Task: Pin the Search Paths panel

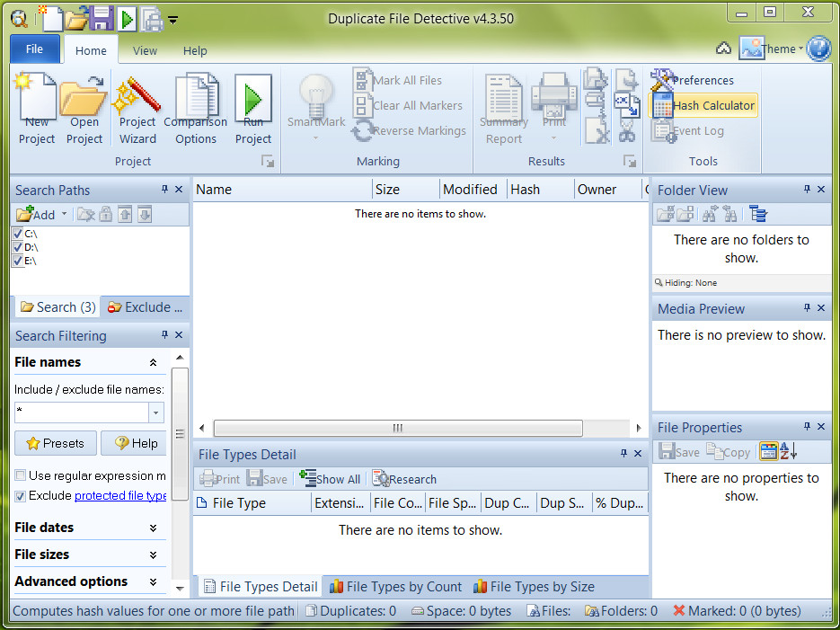Action: tap(164, 189)
